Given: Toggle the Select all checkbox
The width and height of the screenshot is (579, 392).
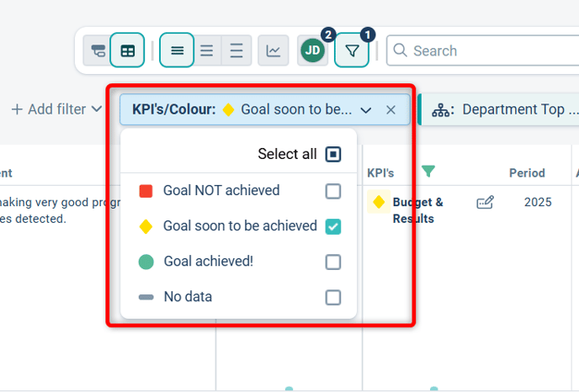Looking at the screenshot, I should pyautogui.click(x=333, y=154).
